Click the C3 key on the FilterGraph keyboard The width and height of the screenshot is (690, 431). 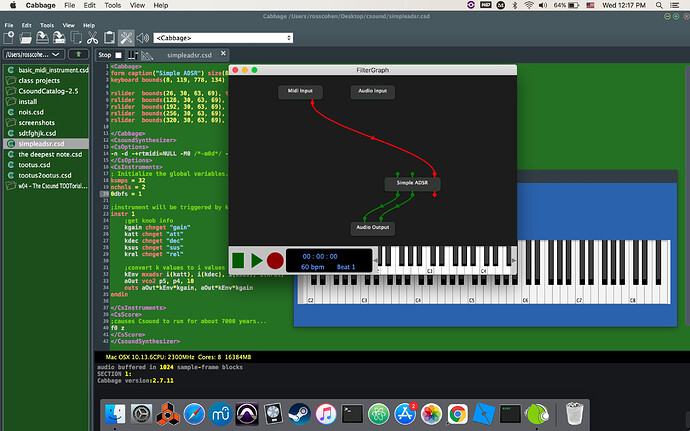(430, 268)
